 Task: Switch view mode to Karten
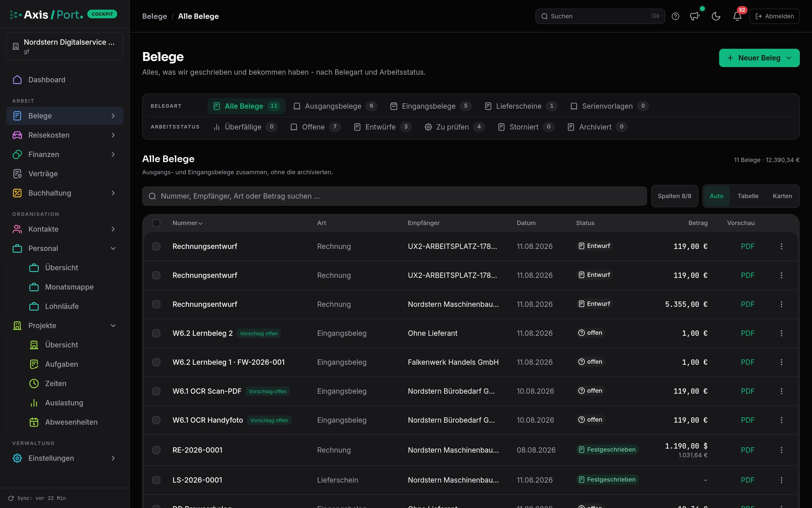pyautogui.click(x=782, y=196)
